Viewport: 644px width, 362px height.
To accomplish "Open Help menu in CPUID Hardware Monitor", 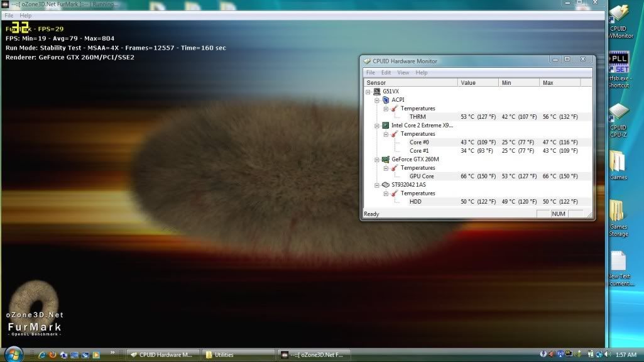I will 422,73.
